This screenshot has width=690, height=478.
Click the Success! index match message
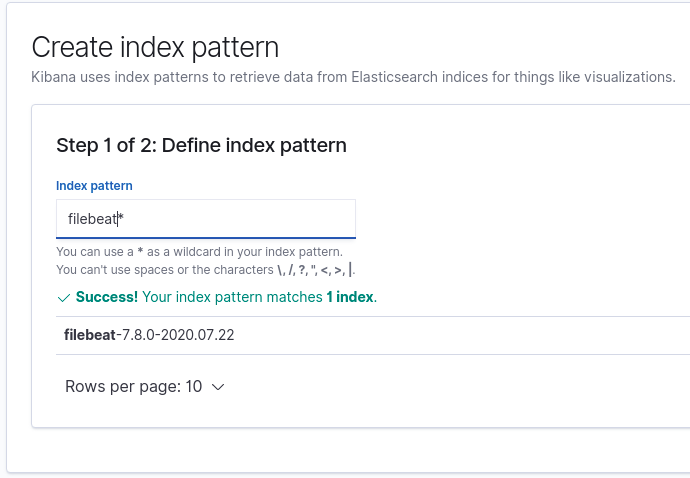click(226, 297)
